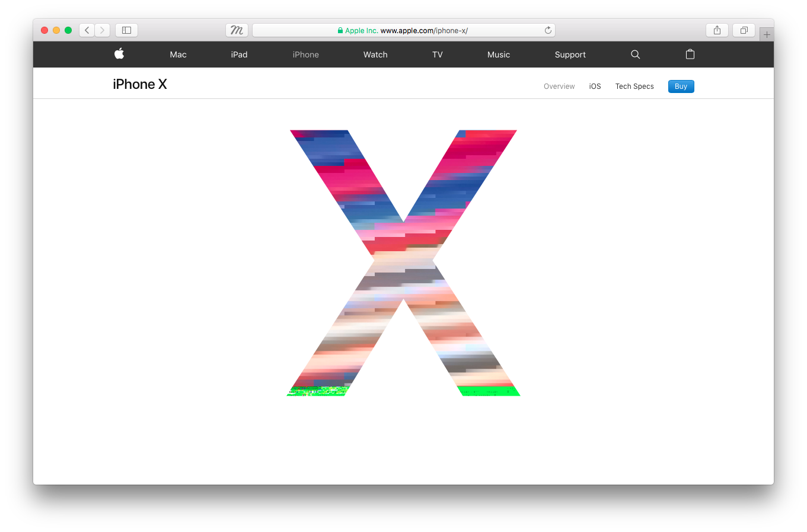Go forward with the Safari forward arrow
The image size is (807, 532).
pos(103,30)
